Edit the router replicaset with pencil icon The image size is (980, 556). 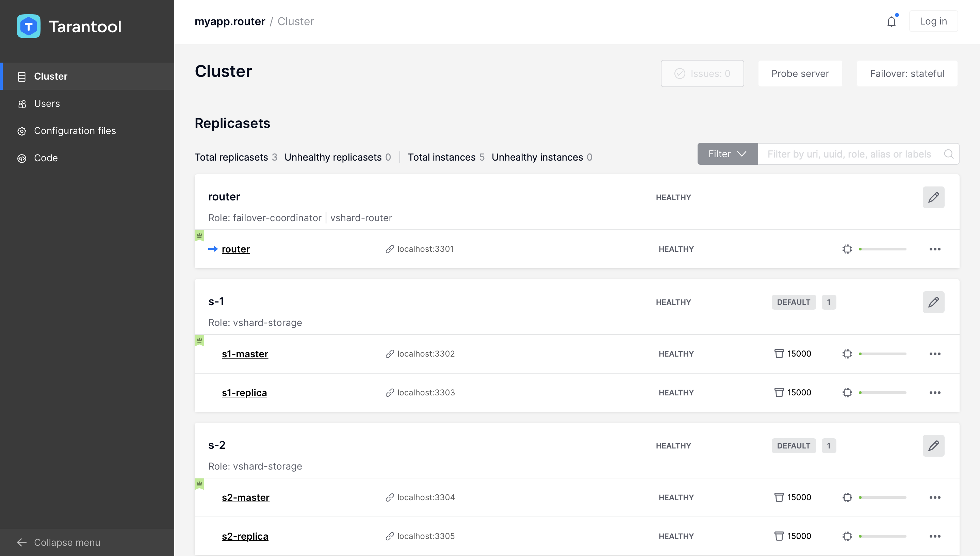tap(933, 197)
